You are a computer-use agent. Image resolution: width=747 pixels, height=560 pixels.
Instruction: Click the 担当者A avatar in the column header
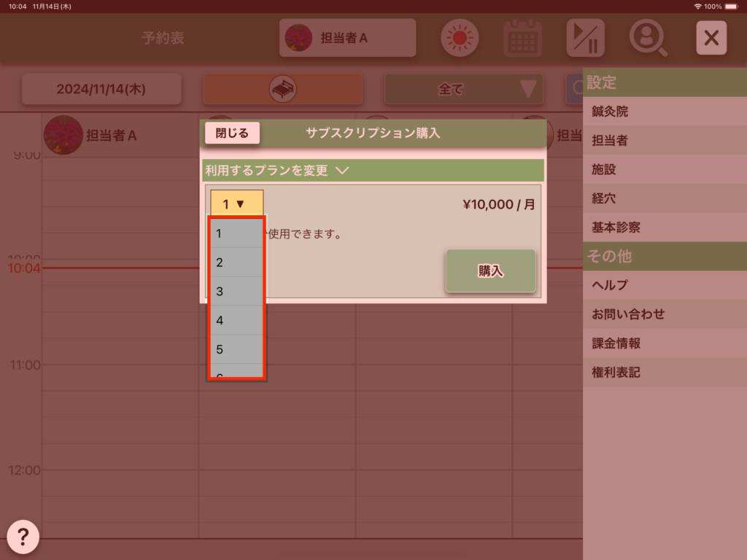[63, 135]
